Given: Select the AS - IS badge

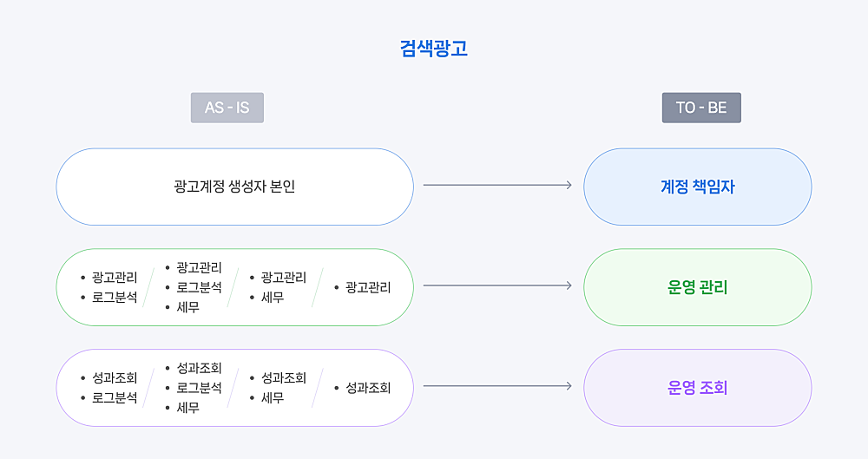Looking at the screenshot, I should click(x=227, y=108).
